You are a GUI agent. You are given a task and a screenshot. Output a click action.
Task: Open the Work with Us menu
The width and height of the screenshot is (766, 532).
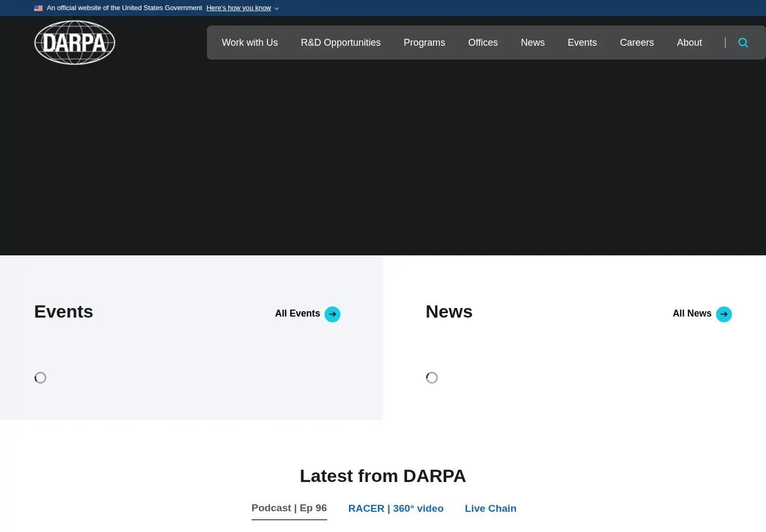[x=249, y=43]
